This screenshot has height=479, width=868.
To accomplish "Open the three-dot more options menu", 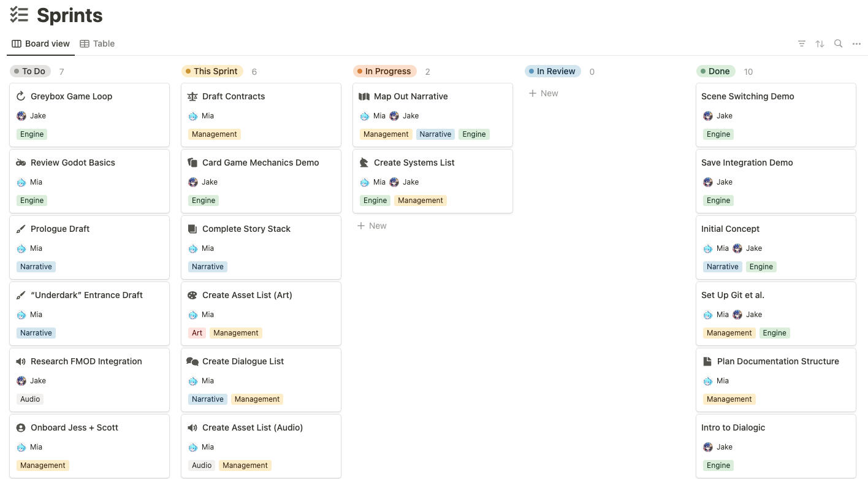I will [856, 44].
